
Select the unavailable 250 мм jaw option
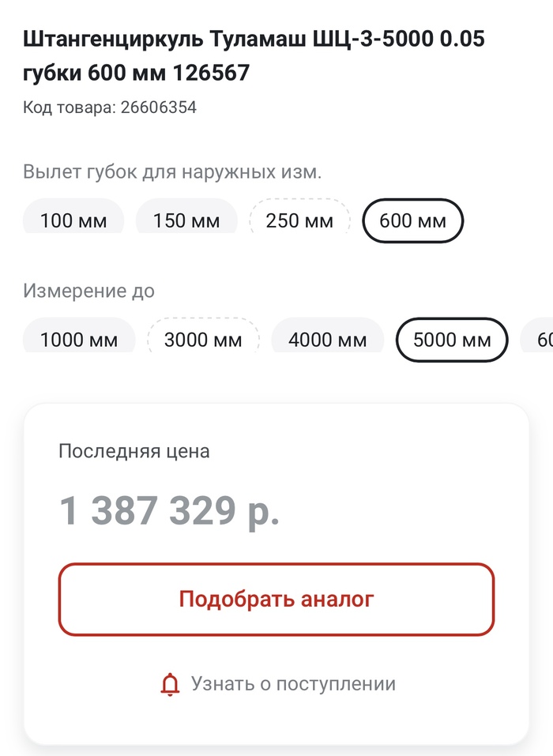point(299,220)
